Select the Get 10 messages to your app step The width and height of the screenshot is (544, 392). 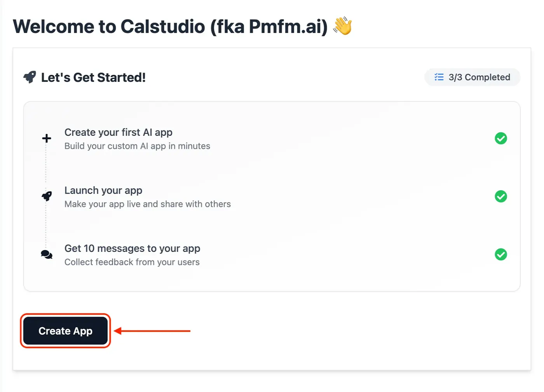pyautogui.click(x=132, y=248)
